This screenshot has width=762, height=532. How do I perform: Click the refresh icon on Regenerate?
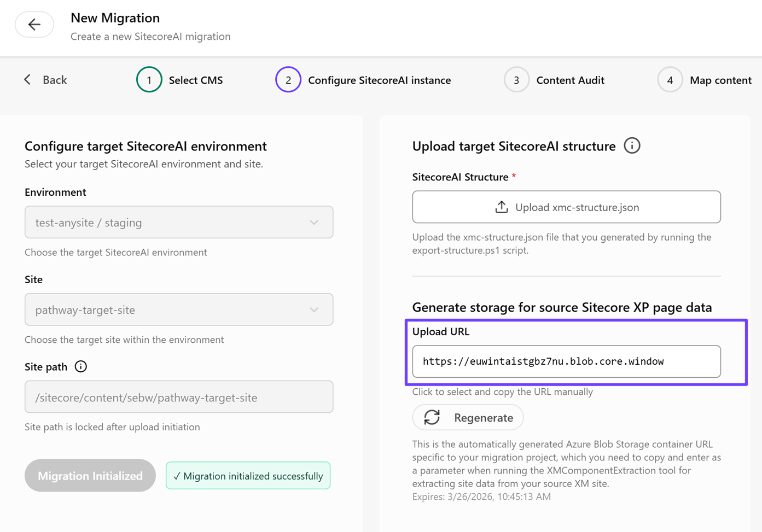click(432, 418)
